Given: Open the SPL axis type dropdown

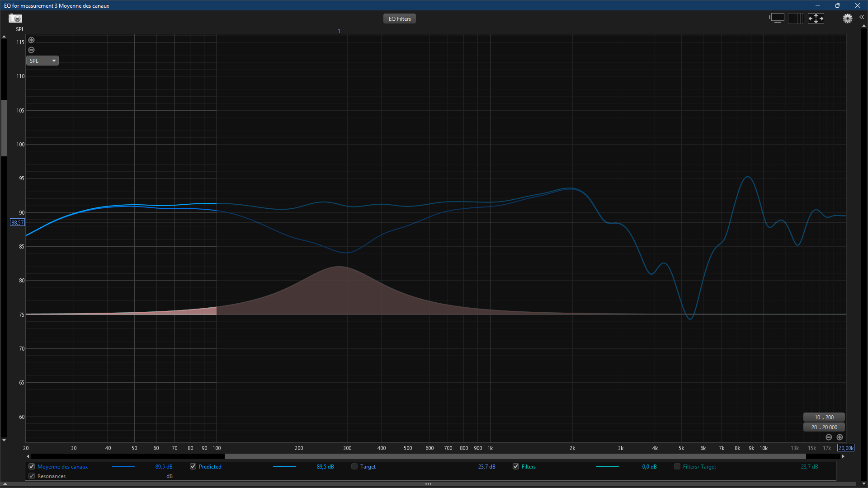Looking at the screenshot, I should (x=42, y=61).
